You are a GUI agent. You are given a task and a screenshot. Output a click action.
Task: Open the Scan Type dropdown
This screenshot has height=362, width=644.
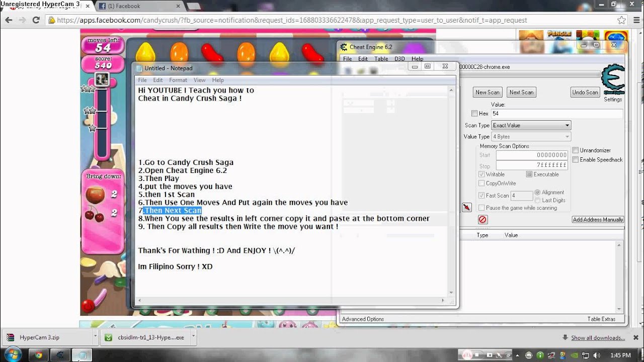tap(531, 125)
